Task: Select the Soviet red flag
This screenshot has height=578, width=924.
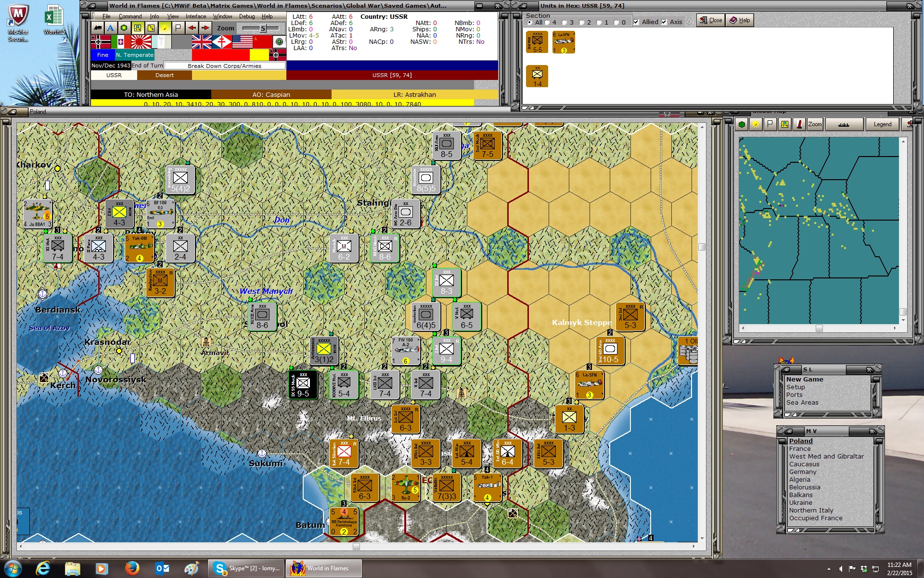Action: pyautogui.click(x=262, y=42)
